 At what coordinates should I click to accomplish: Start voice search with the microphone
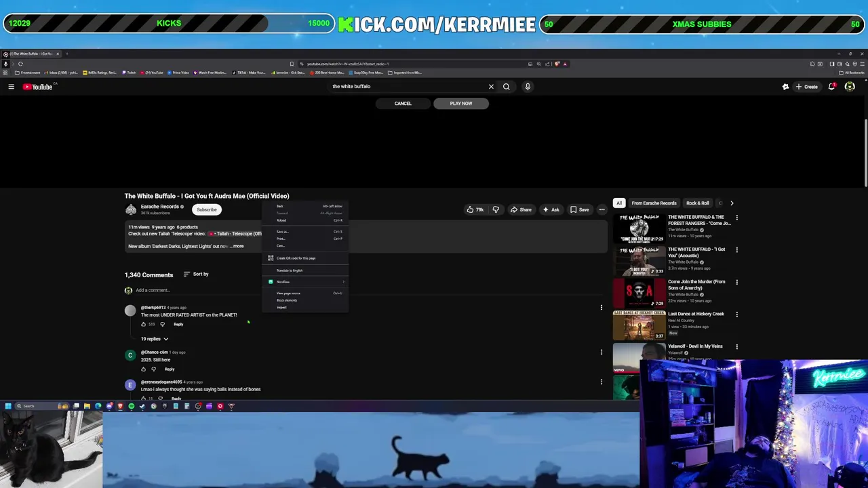click(528, 87)
